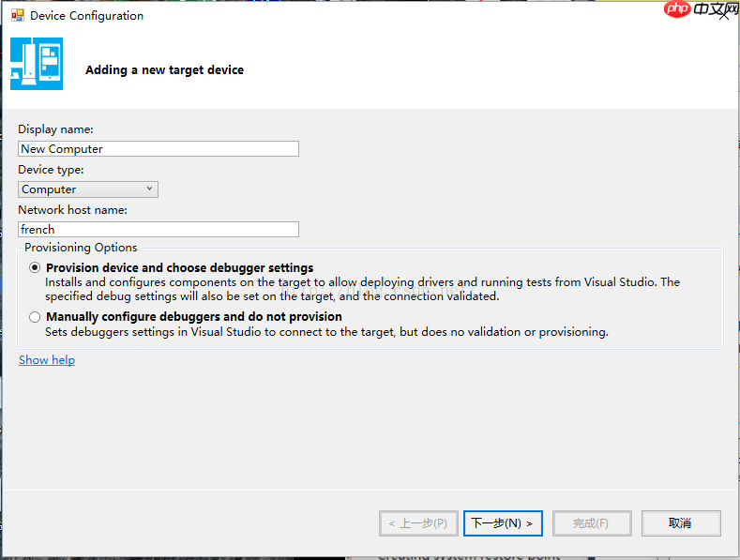Viewport: 740px width, 560px height.
Task: Open the Show help link
Action: 47,360
